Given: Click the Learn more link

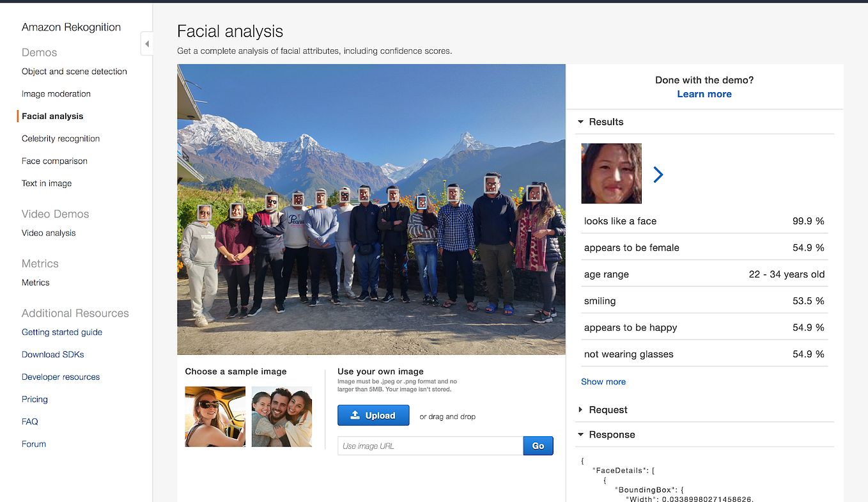Looking at the screenshot, I should [x=704, y=93].
